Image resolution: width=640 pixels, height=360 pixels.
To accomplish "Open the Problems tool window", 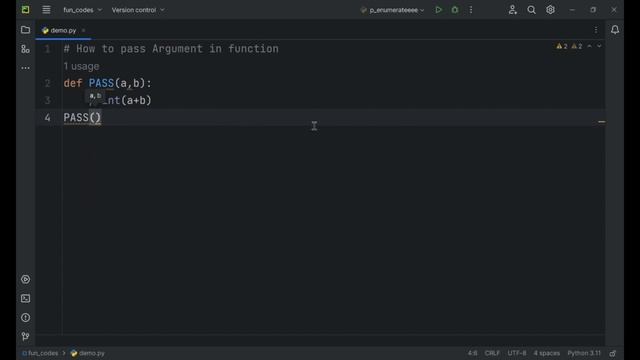I will pyautogui.click(x=25, y=318).
